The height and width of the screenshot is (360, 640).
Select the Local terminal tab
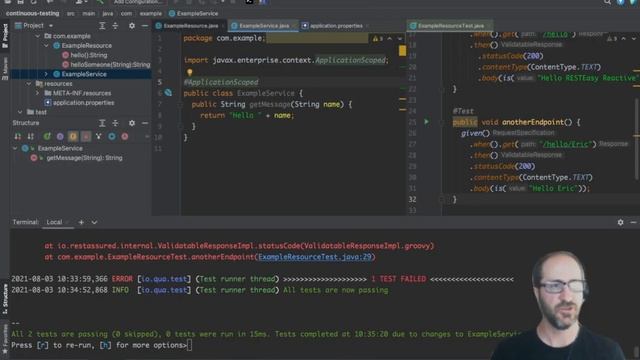(54, 222)
